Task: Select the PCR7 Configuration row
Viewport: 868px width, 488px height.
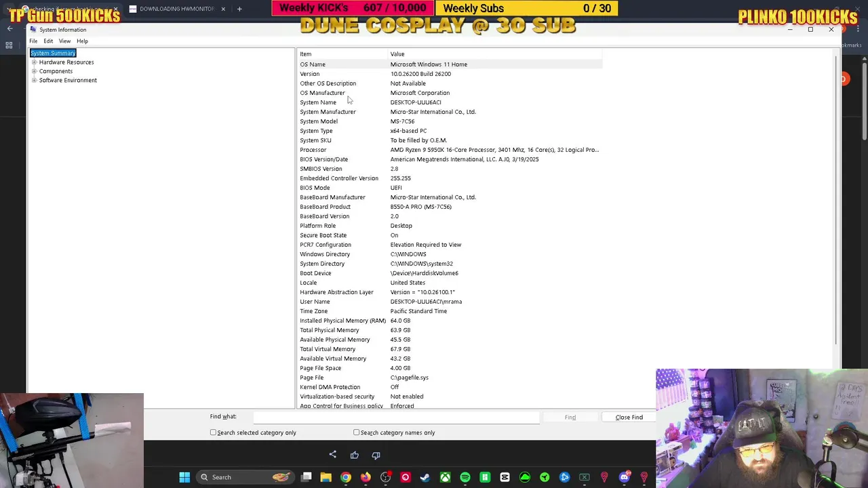Action: 450,245
